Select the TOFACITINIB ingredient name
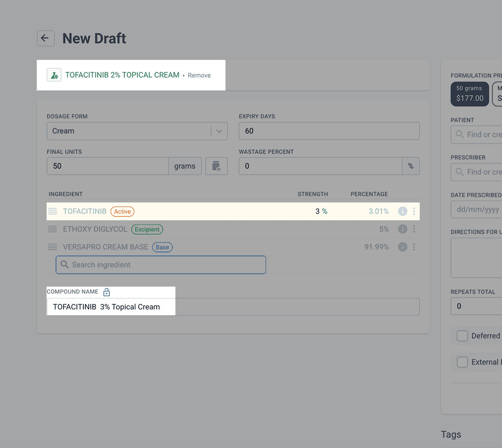This screenshot has width=502, height=448. [x=85, y=211]
